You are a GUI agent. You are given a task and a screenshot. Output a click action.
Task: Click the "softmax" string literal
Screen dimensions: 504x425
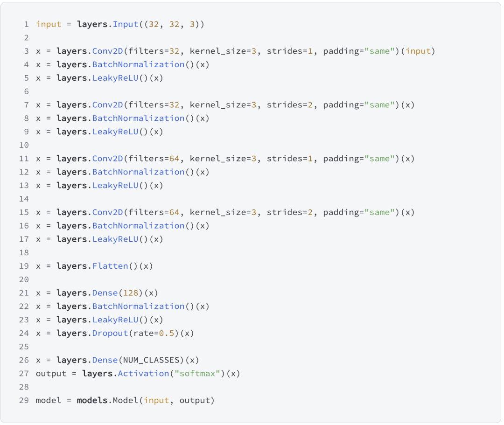pyautogui.click(x=196, y=373)
